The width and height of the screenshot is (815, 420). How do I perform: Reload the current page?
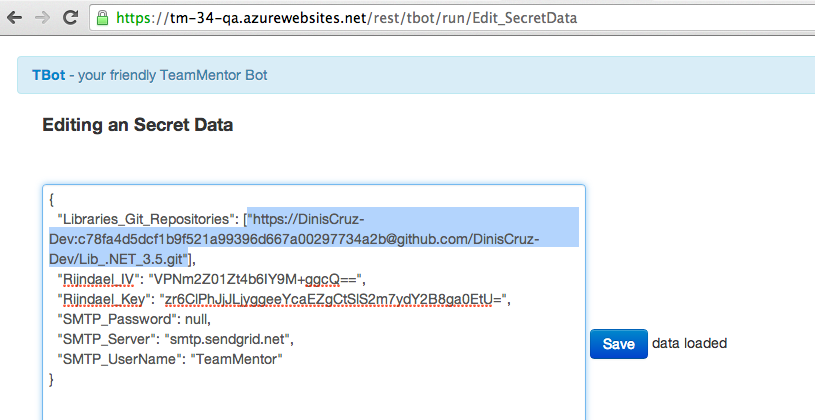(x=69, y=18)
